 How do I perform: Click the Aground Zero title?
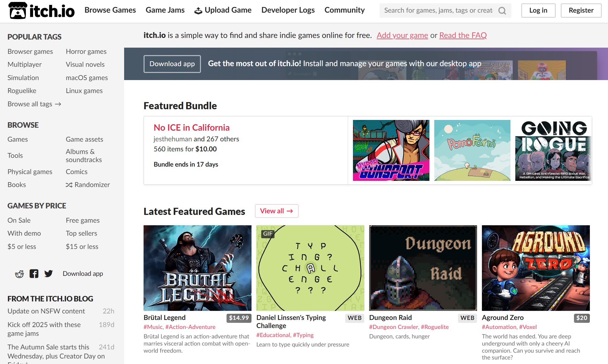tap(503, 318)
